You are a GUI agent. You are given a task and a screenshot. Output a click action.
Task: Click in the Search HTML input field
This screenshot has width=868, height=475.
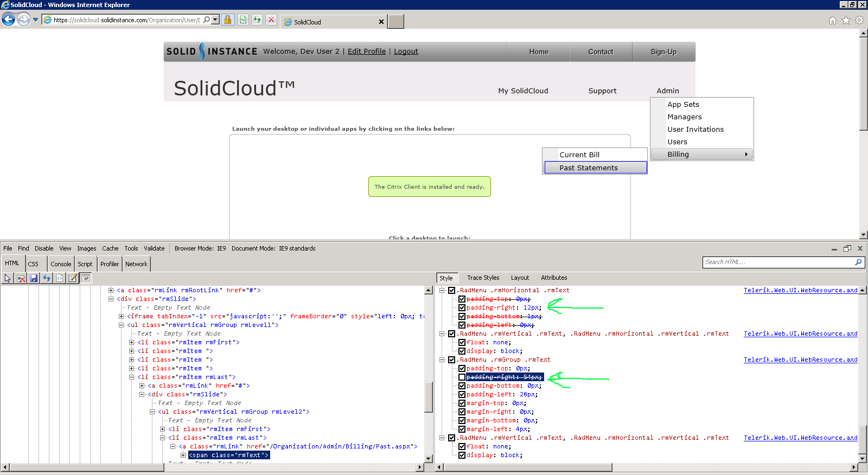(778, 262)
